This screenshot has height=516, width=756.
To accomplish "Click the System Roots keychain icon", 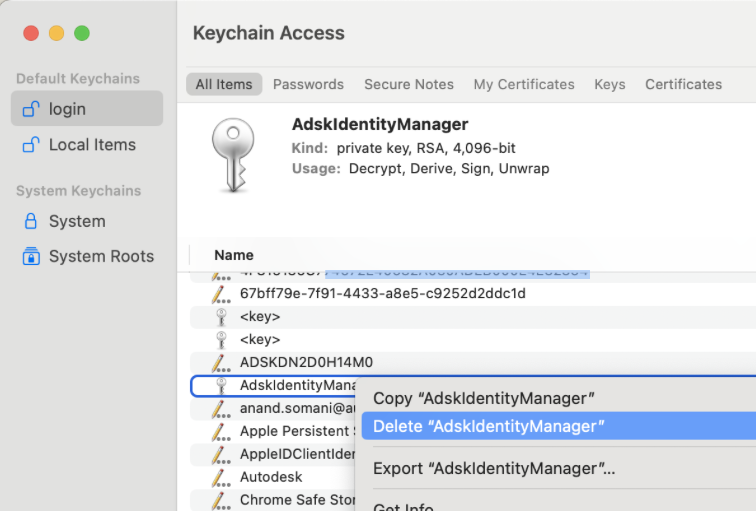I will pos(30,256).
